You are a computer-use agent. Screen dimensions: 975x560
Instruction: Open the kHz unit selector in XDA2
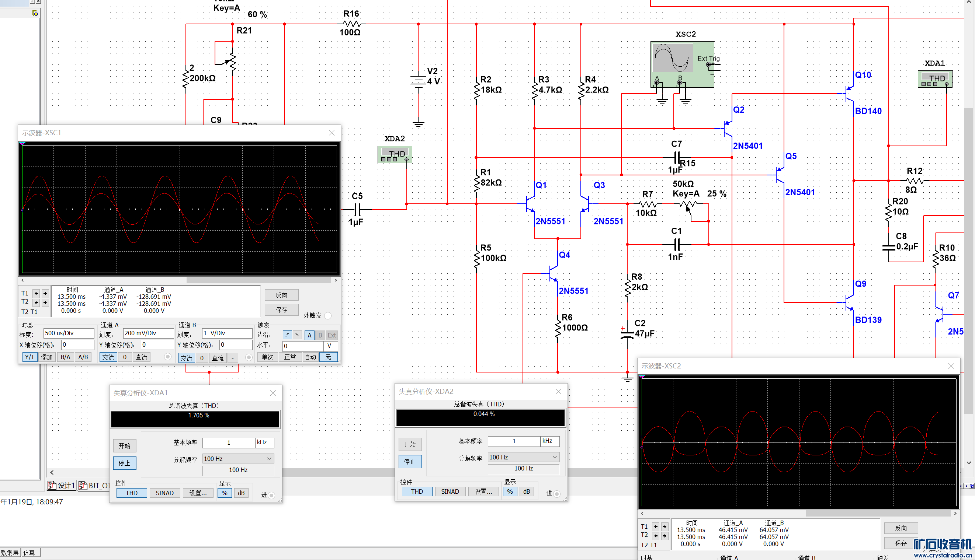point(550,441)
